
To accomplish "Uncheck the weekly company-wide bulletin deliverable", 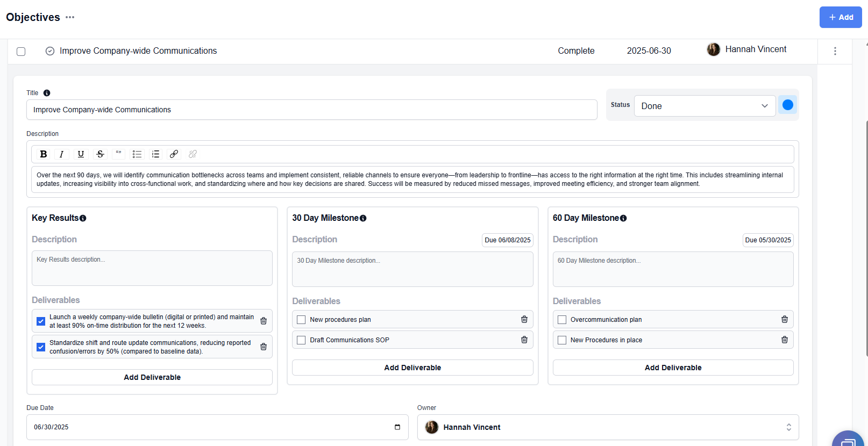I will click(x=41, y=321).
